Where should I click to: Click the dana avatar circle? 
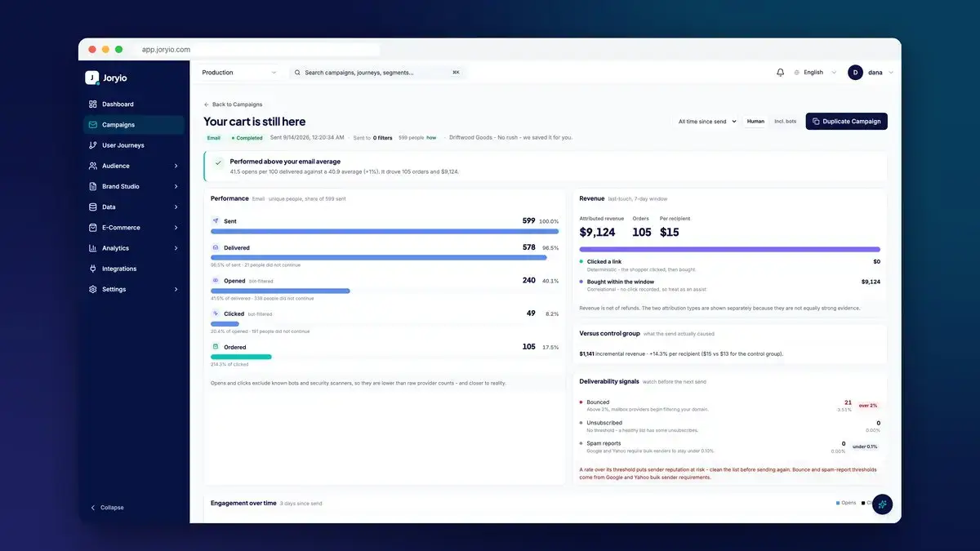pyautogui.click(x=855, y=73)
